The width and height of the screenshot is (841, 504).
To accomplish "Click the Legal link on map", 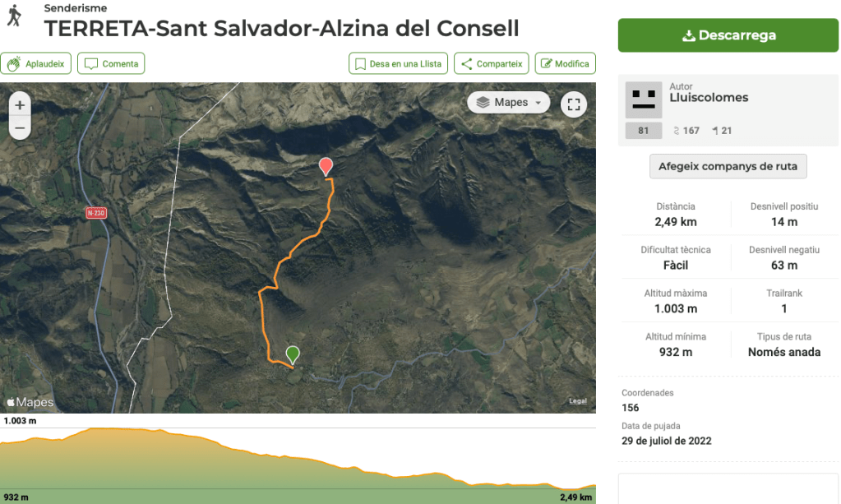I will [578, 401].
